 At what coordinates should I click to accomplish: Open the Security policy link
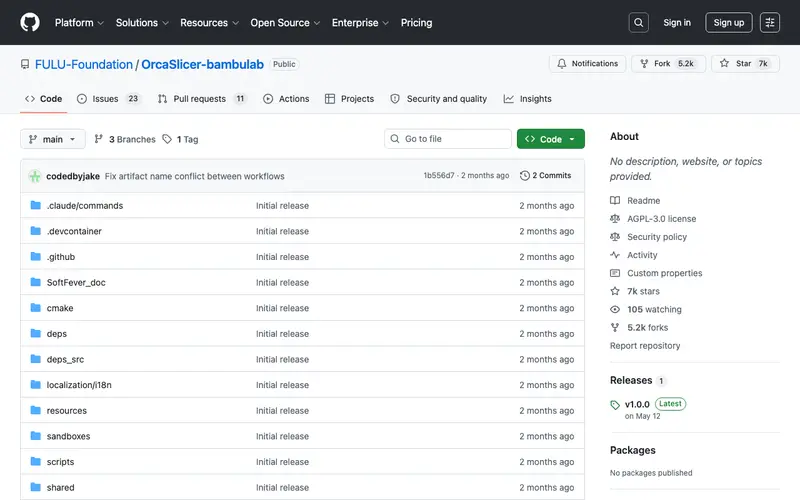pyautogui.click(x=657, y=237)
